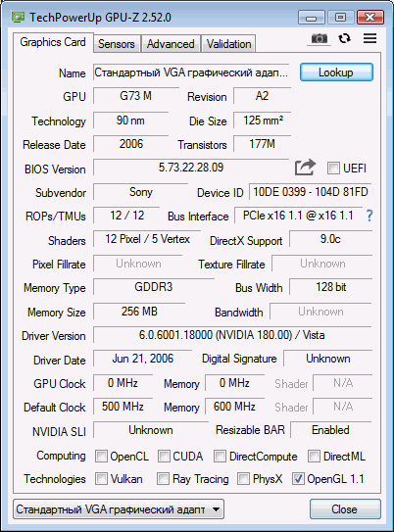Click the Computing label
The image size is (394, 532).
pyautogui.click(x=61, y=456)
